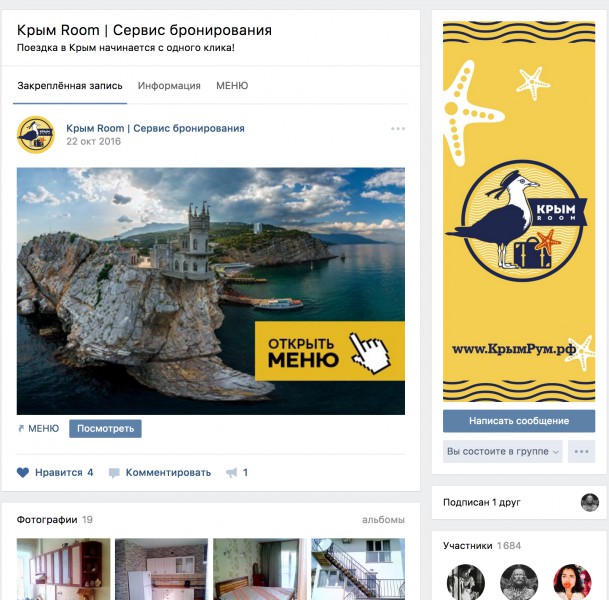Viewport: 609px width, 600px height.
Task: Click the comment bubble icon
Action: (x=114, y=473)
